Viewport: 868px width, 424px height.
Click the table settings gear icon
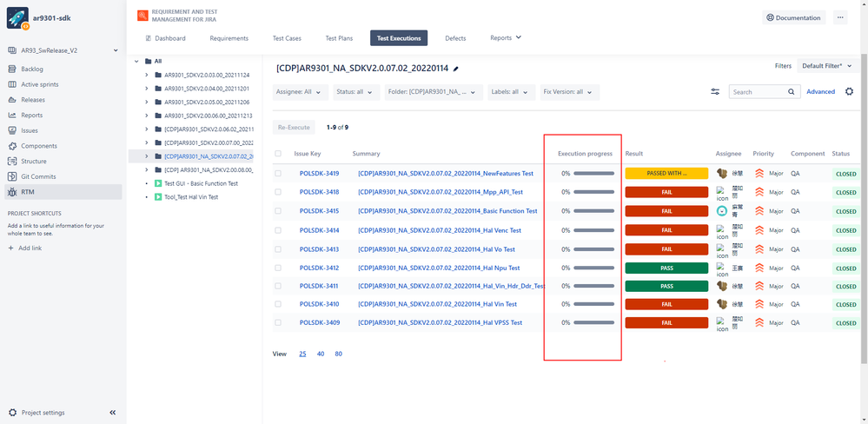coord(849,91)
